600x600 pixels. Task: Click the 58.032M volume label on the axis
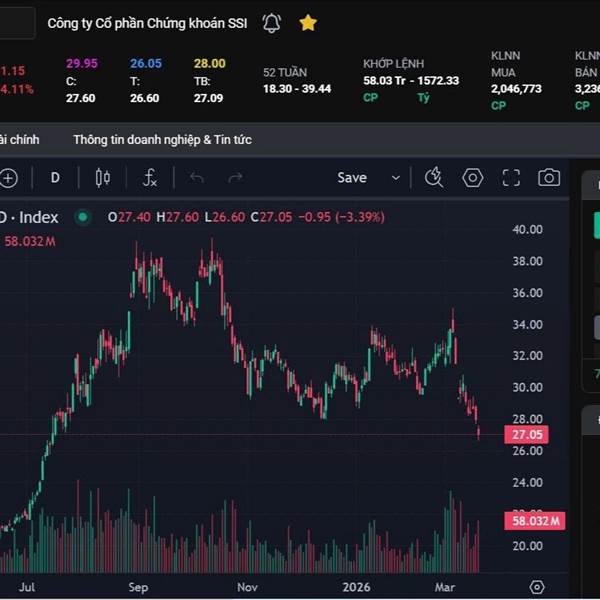pos(535,521)
